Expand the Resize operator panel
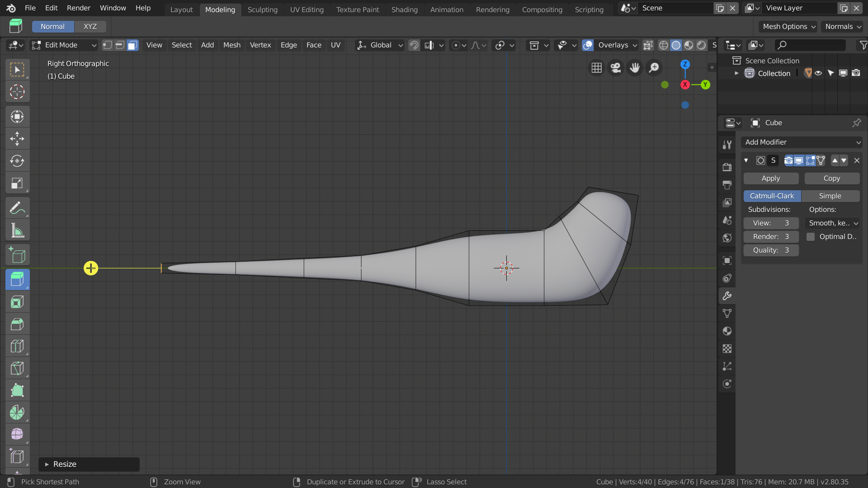The width and height of the screenshot is (868, 488). click(47, 465)
